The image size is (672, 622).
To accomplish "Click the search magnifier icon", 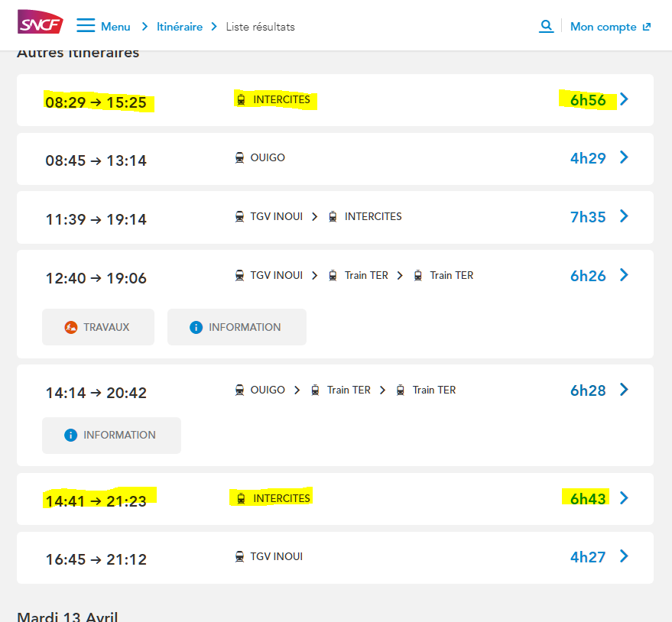I will [546, 26].
